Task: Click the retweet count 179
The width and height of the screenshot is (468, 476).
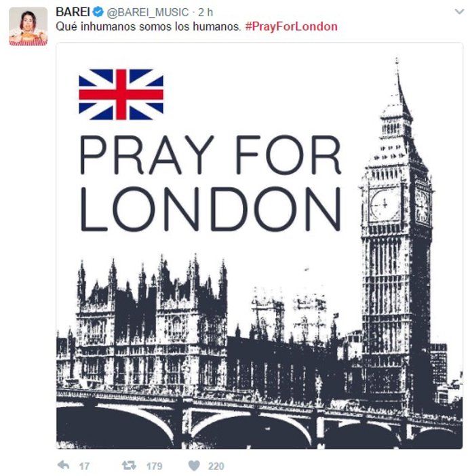Action: (x=154, y=466)
